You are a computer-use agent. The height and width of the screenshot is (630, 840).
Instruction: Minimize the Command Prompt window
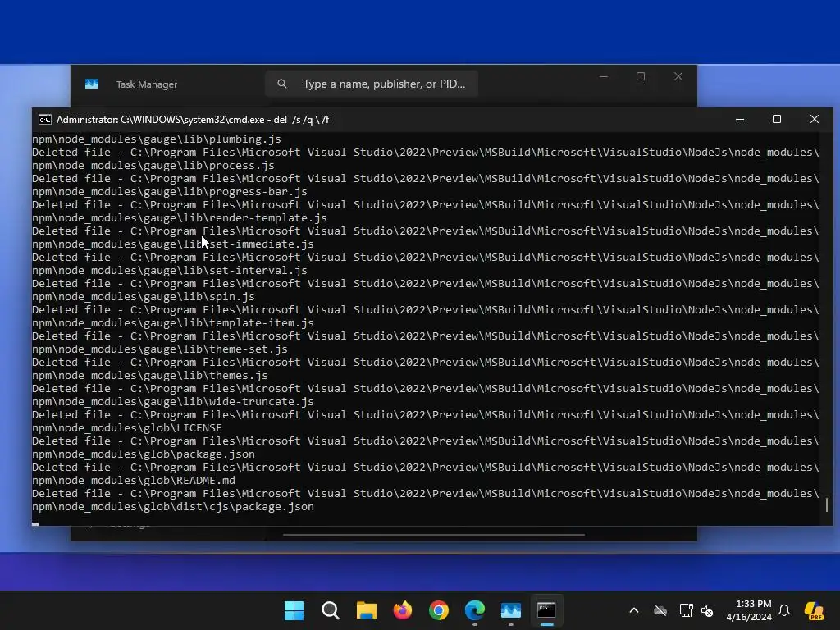coord(740,120)
